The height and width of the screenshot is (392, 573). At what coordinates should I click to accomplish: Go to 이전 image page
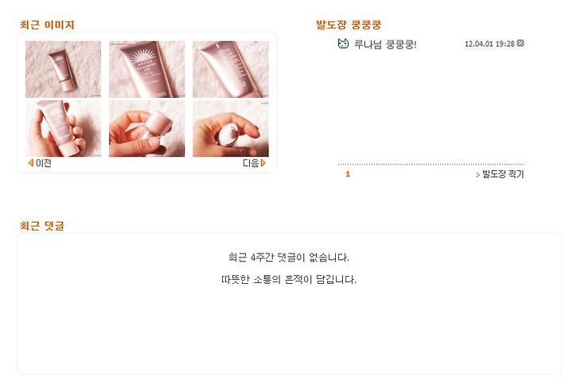click(x=44, y=163)
